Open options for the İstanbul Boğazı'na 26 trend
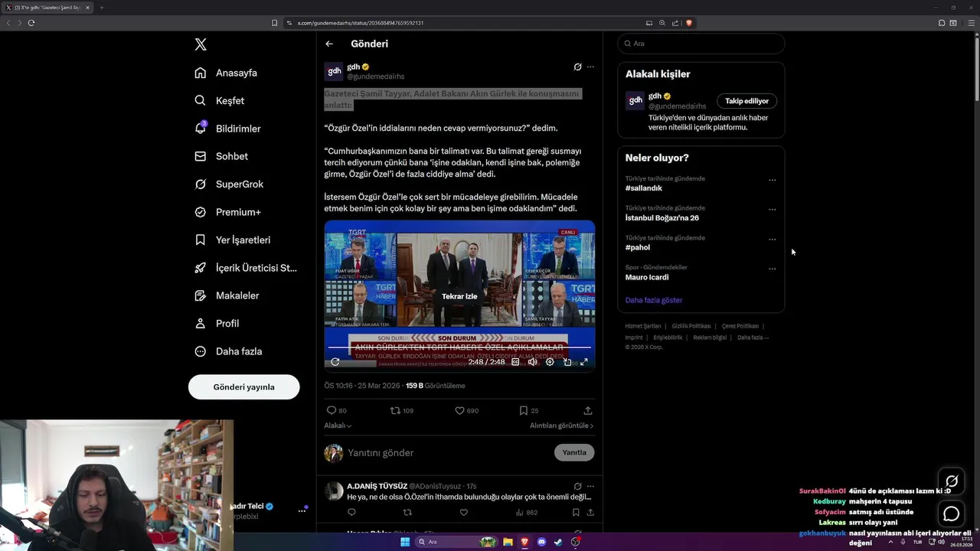980x551 pixels. pyautogui.click(x=772, y=210)
